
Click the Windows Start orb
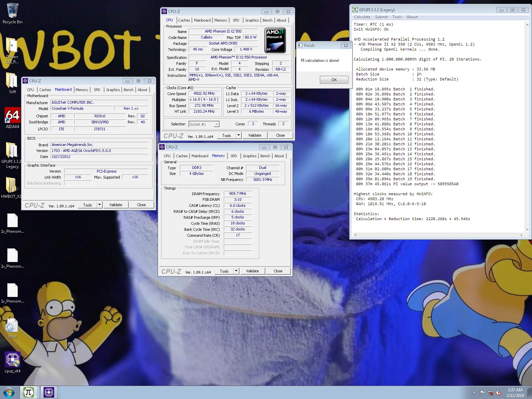[x=9, y=393]
